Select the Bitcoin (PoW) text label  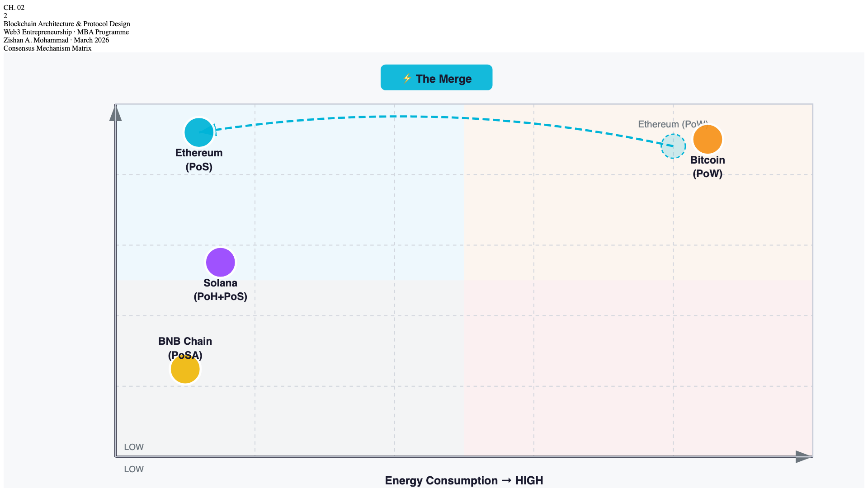708,167
